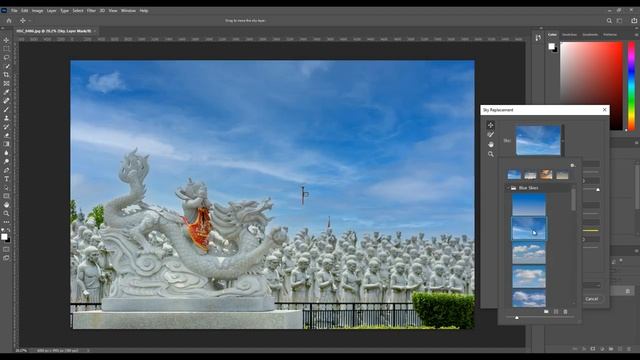Select the Hand tool in main toolbar
Image resolution: width=640 pixels, height=360 pixels.
(x=6, y=204)
